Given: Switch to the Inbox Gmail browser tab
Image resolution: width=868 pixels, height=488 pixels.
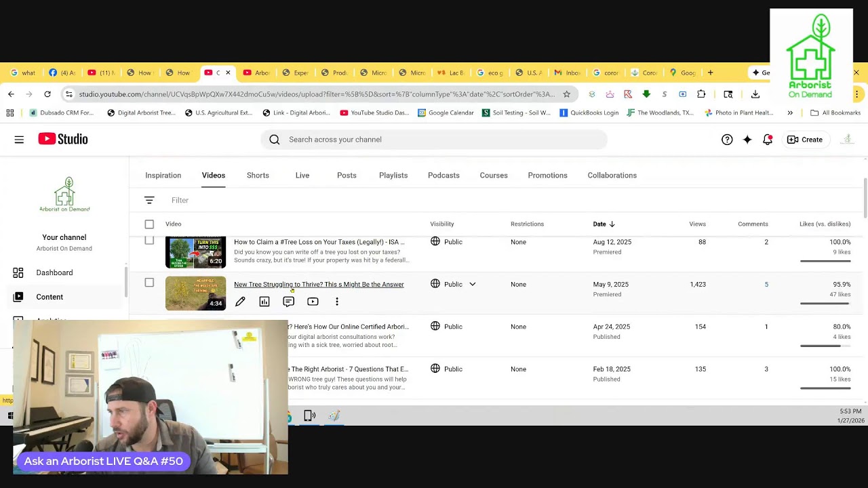Looking at the screenshot, I should [568, 73].
